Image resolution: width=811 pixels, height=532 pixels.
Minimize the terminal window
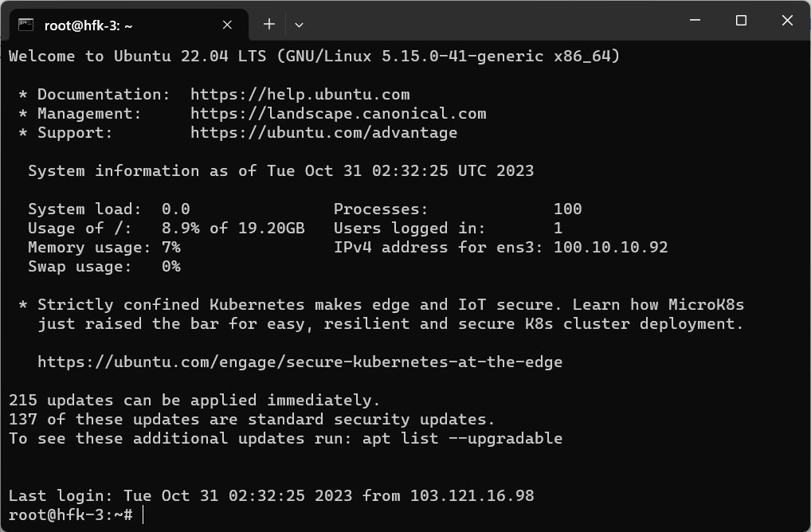pos(695,21)
